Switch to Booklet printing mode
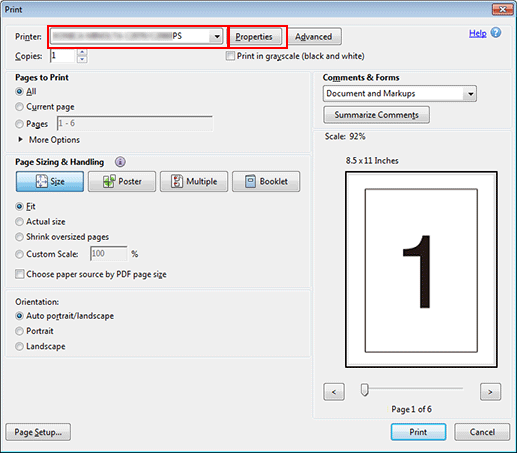Image resolution: width=517 pixels, height=453 pixels. pos(266,181)
